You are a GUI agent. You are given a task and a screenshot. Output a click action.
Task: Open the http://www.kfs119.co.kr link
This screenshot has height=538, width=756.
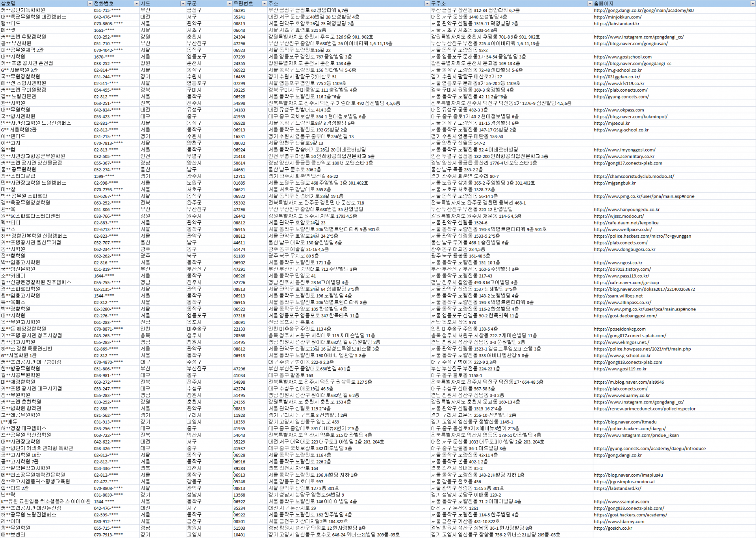(619, 83)
